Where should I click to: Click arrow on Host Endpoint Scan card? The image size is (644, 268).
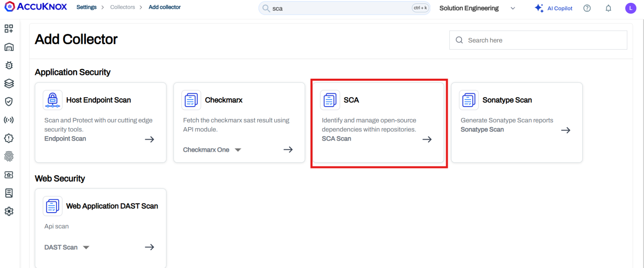pyautogui.click(x=149, y=139)
